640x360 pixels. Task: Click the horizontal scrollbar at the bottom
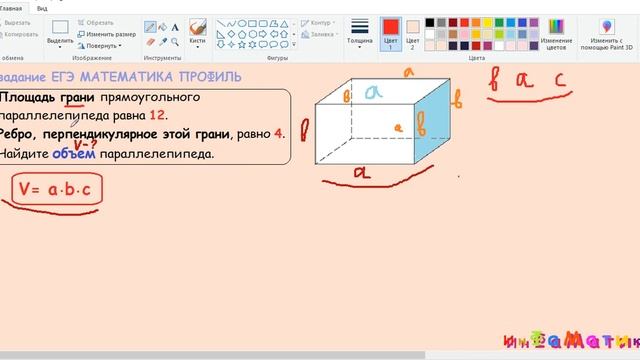(x=212, y=355)
